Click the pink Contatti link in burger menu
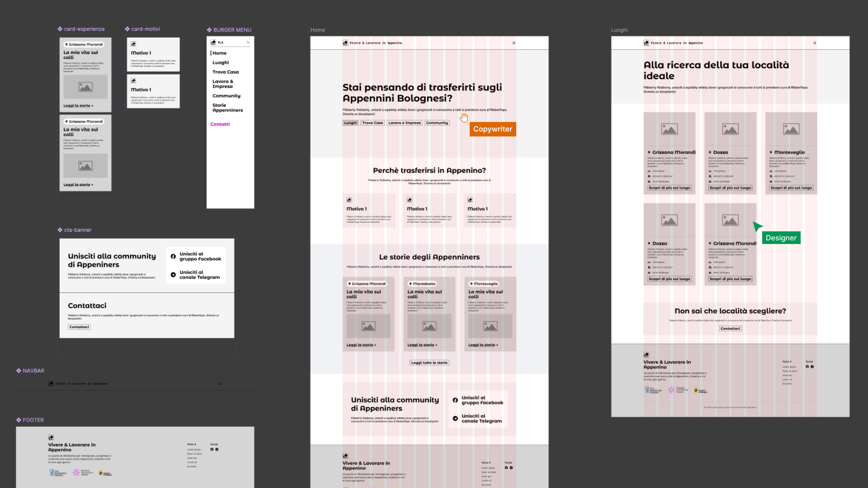Image resolution: width=868 pixels, height=488 pixels. (220, 124)
